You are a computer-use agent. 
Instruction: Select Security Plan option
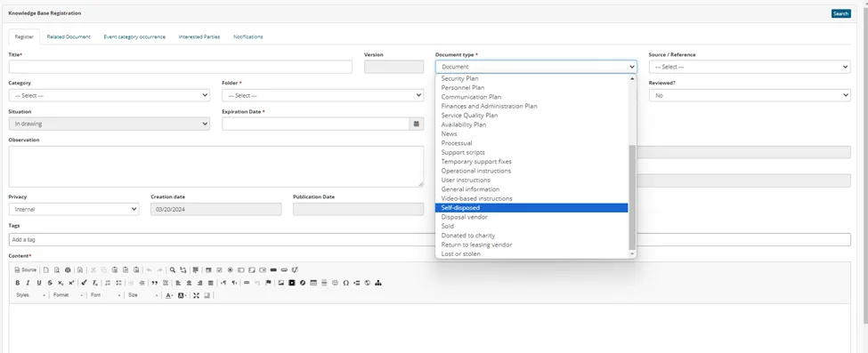[532, 78]
